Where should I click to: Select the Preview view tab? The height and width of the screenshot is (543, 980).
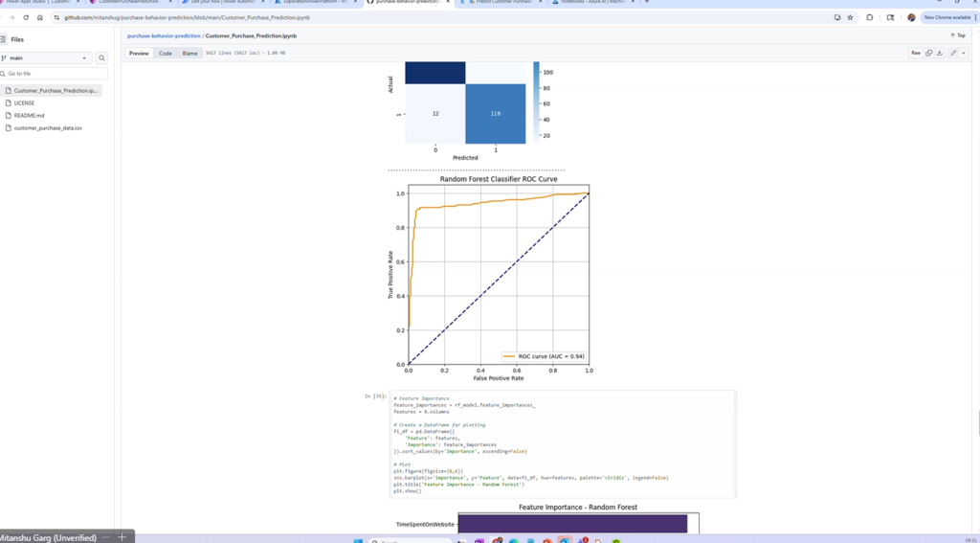[139, 54]
